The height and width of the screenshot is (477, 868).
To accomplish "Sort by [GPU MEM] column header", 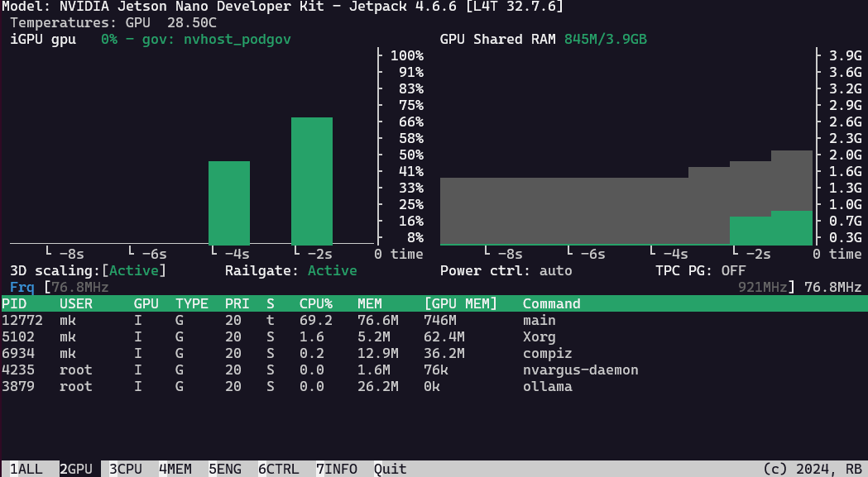I will pos(461,303).
